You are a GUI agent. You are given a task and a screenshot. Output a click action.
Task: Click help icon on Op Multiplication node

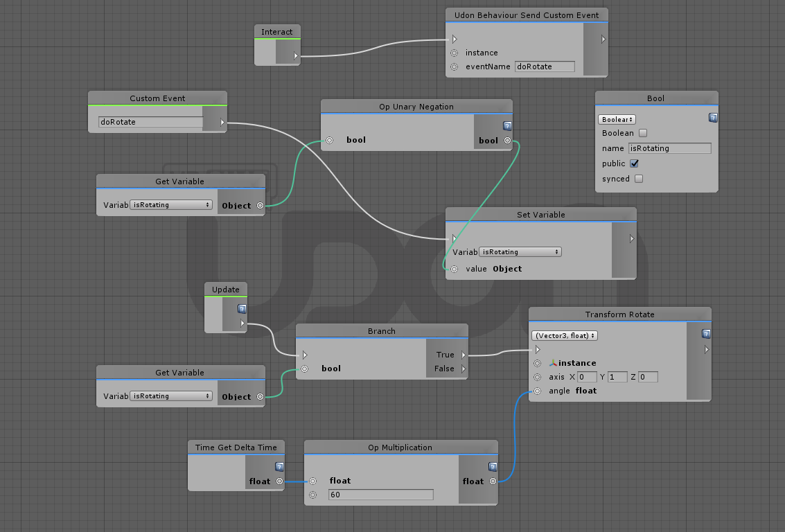tap(493, 467)
